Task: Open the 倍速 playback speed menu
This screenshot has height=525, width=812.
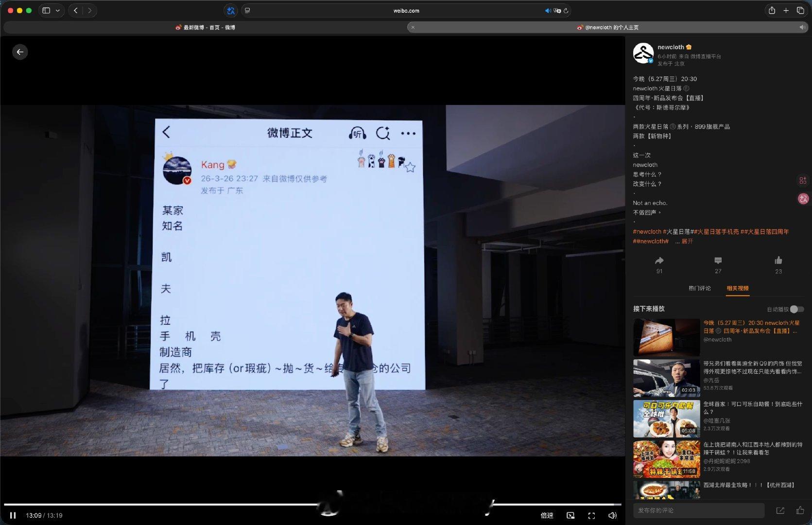Action: 547,515
